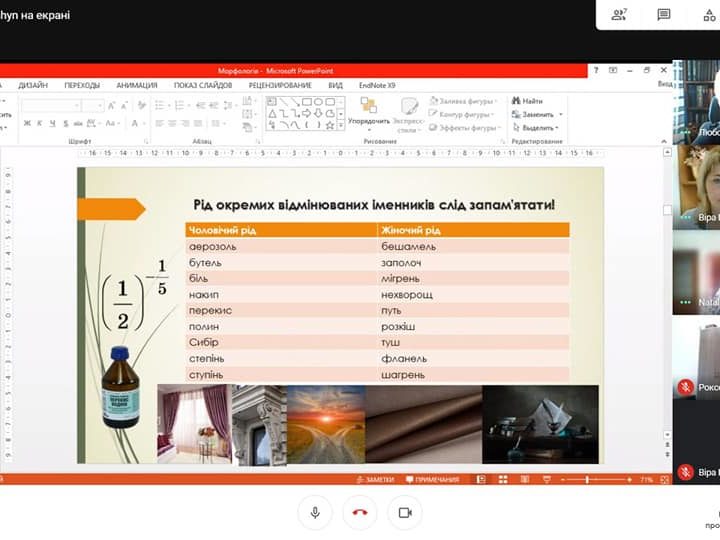Click the Найти button in ribbon
The width and height of the screenshot is (720, 540).
527,101
